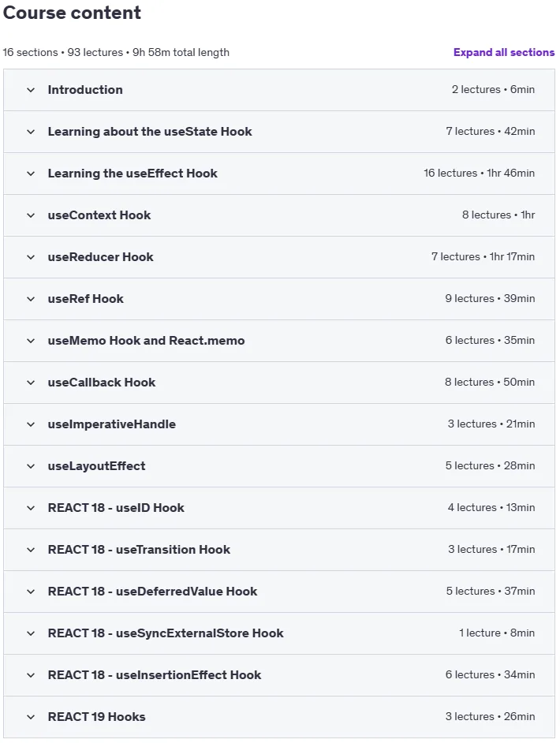560x743 pixels.
Task: Click the '2 lectures • 6min' Introduction summary
Action: (x=493, y=90)
